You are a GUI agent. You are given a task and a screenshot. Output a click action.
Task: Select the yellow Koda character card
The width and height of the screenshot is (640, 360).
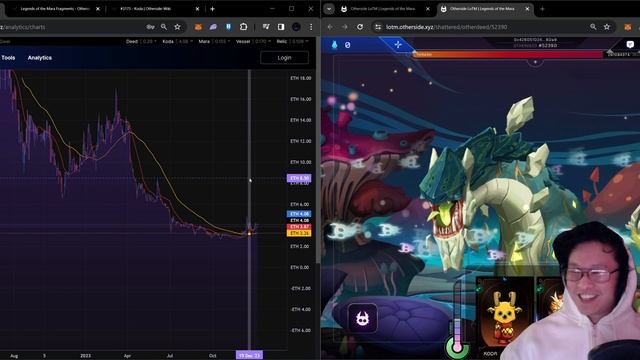(x=505, y=317)
